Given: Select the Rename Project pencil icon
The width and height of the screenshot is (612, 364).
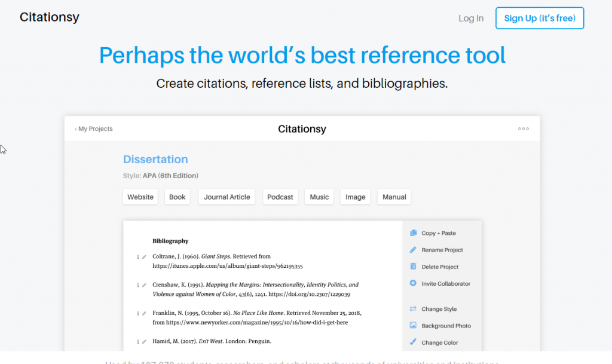Looking at the screenshot, I should [x=412, y=250].
